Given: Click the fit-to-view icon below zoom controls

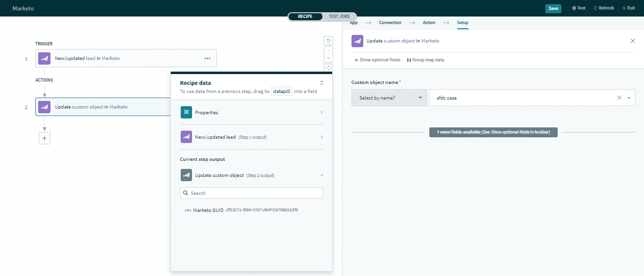Looking at the screenshot, I should (x=328, y=68).
